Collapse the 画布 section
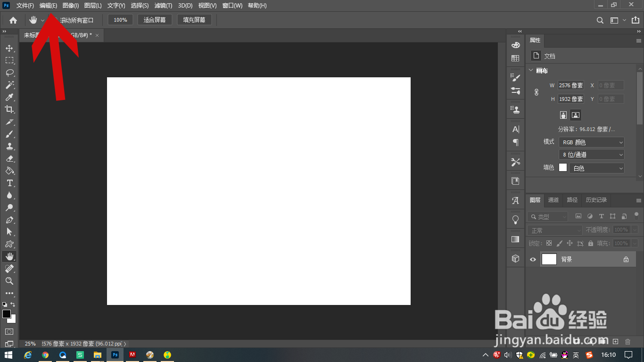644x362 pixels. 531,71
